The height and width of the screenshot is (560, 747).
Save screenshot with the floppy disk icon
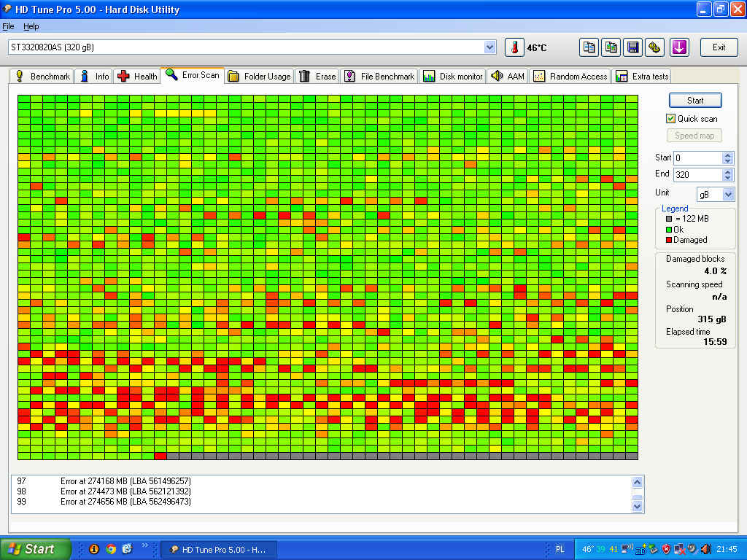tap(632, 47)
